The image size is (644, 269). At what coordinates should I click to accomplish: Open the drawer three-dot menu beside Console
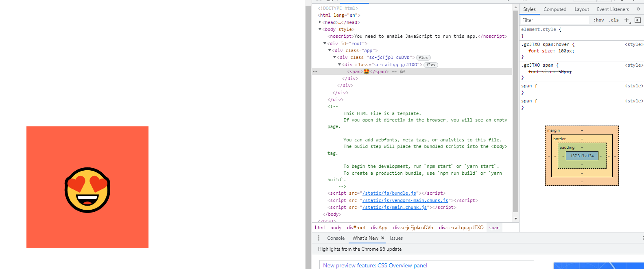(319, 238)
